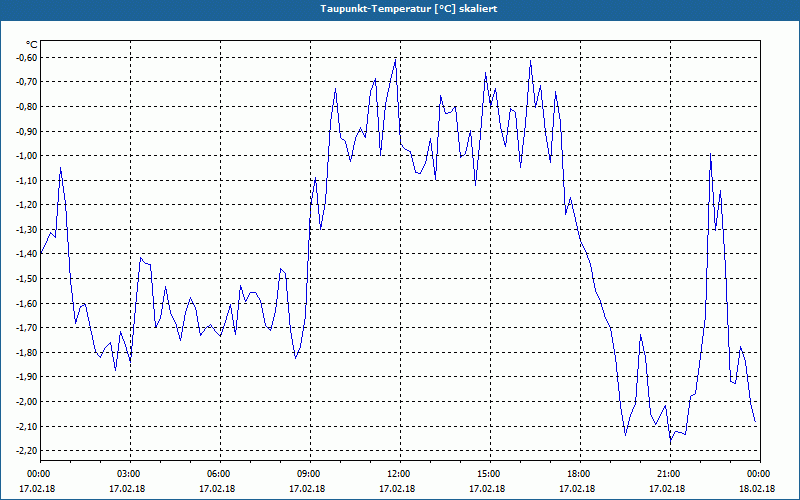The image size is (800, 500).
Task: Choose the -1,60 y-axis label
Action: [x=26, y=304]
